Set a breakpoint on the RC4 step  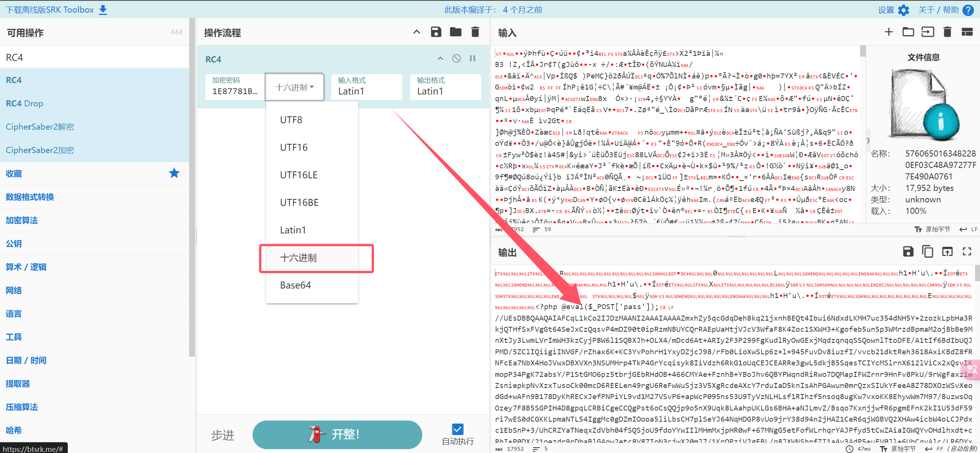(x=473, y=59)
